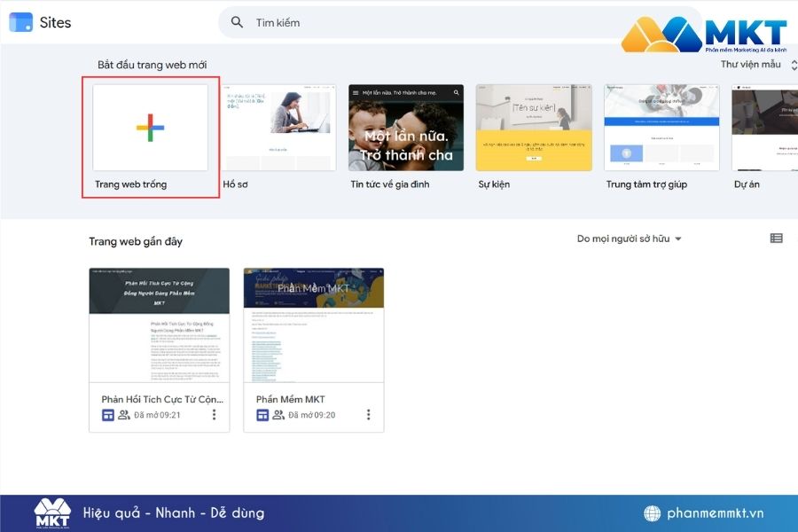Click the Hồ sơ template label

pyautogui.click(x=235, y=184)
